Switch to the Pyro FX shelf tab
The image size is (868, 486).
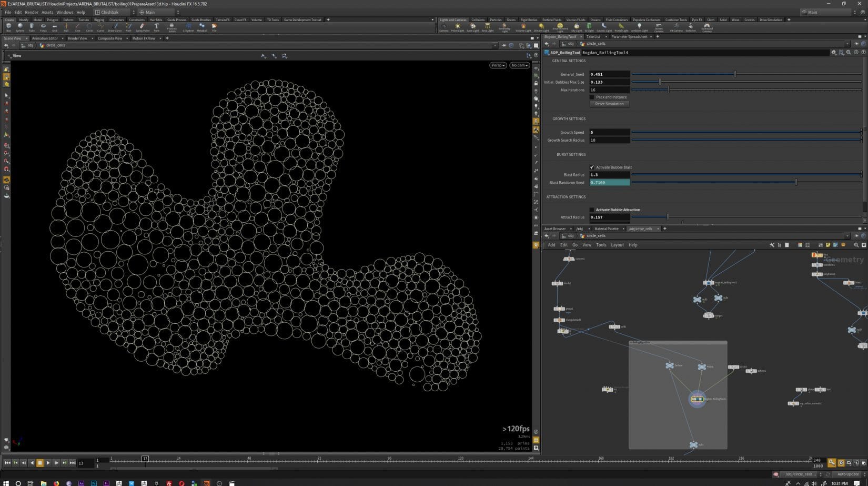click(x=696, y=19)
